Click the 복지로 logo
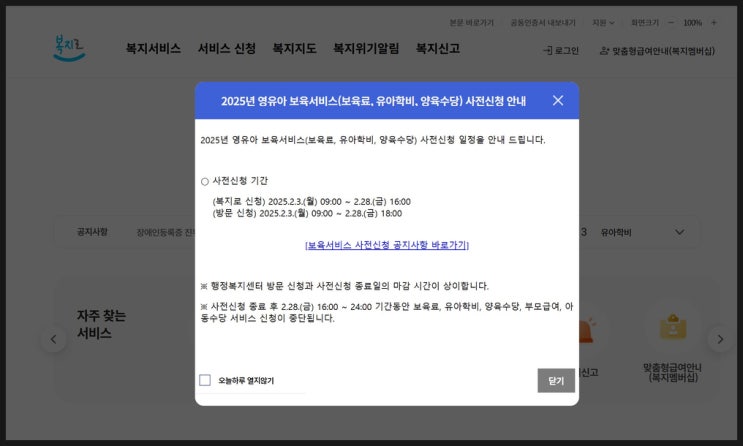The height and width of the screenshot is (446, 743). click(x=69, y=48)
